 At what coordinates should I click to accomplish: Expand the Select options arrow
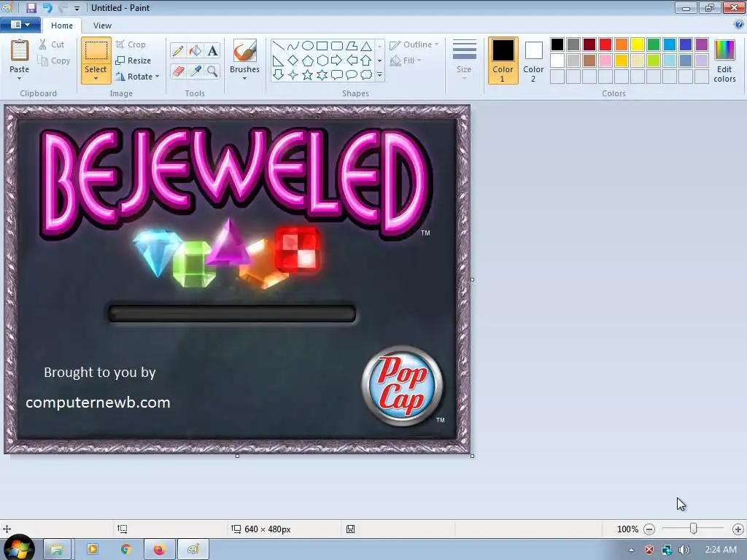(x=96, y=78)
